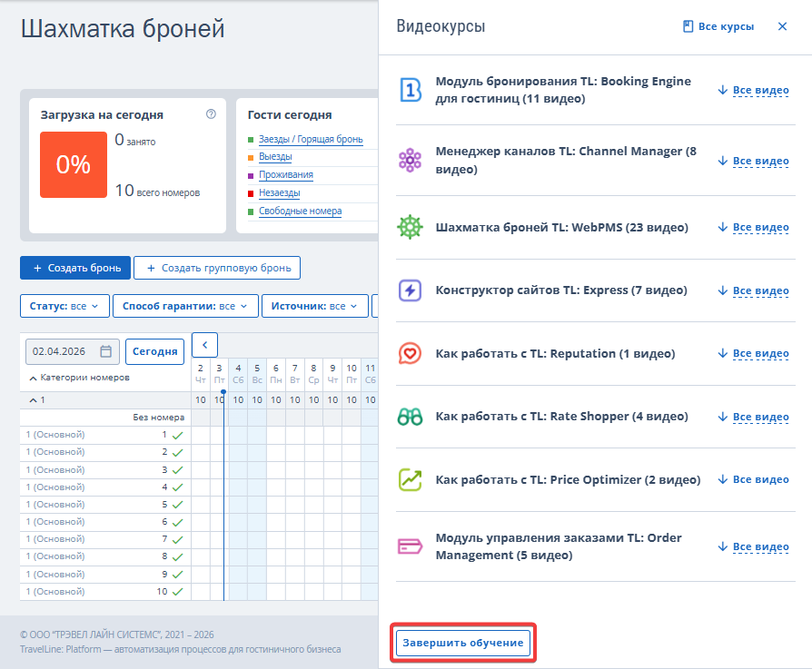Viewport: 812px width, 669px height.
Task: Open the help icon in Загрузка на сегодня
Action: 212,114
